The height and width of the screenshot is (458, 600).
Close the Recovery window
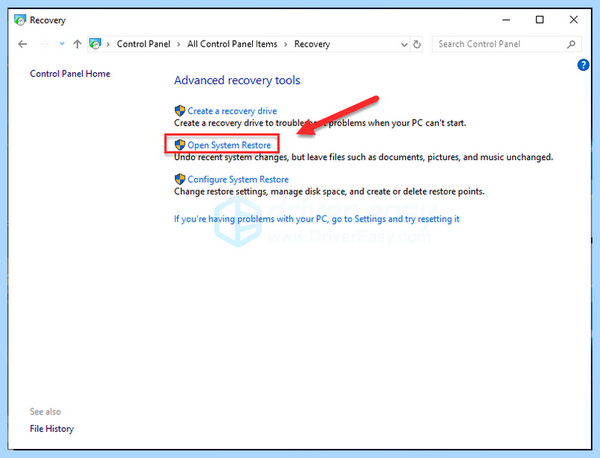[574, 20]
